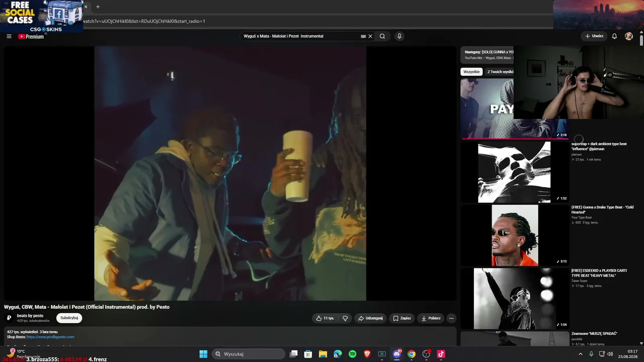Open YouTube notifications bell

coord(614,36)
